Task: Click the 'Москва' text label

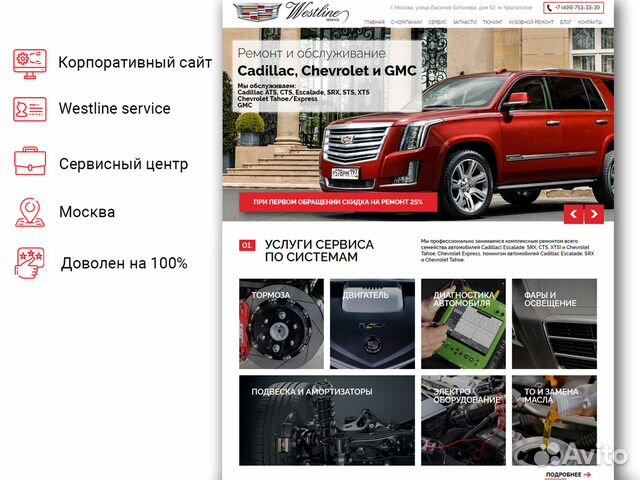Action: click(87, 212)
